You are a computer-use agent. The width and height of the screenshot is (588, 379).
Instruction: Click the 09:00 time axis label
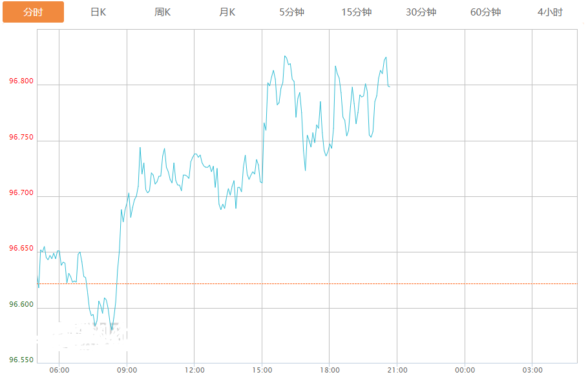[x=127, y=370]
